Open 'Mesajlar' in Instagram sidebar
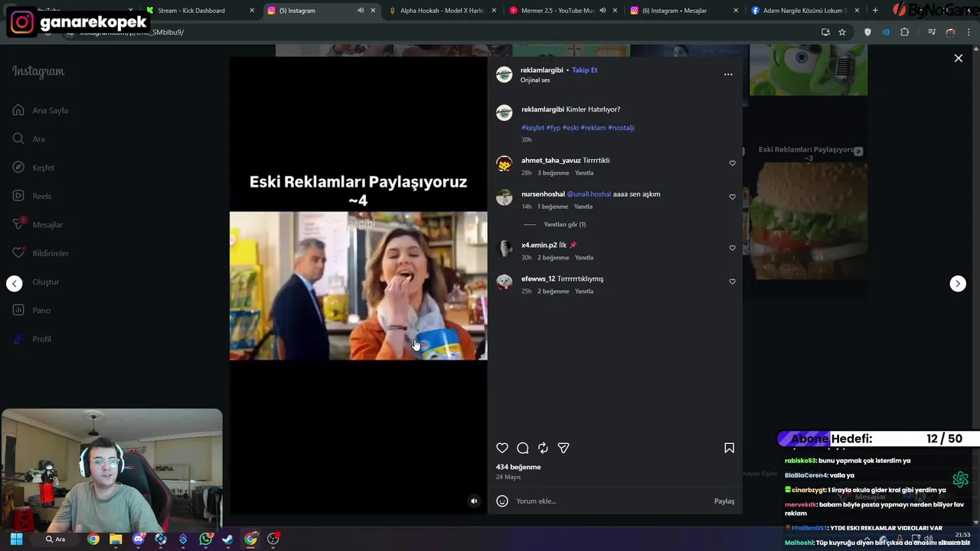Image resolution: width=980 pixels, height=551 pixels. tap(38, 224)
